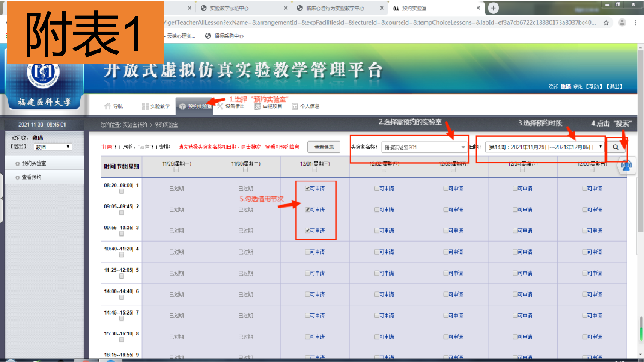Screen dimensions: 644x362
Task: Bookmark this page with the star icon
Action: (606, 23)
